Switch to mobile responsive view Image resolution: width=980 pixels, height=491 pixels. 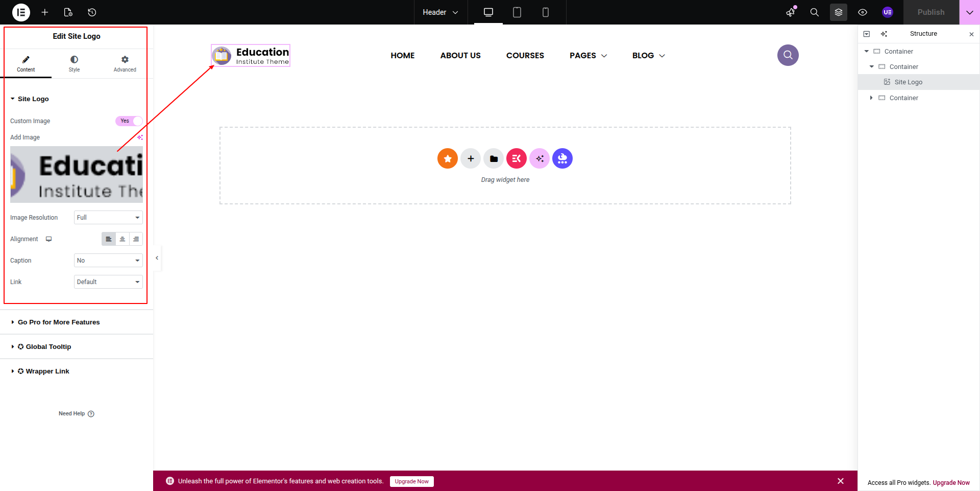[x=545, y=12]
